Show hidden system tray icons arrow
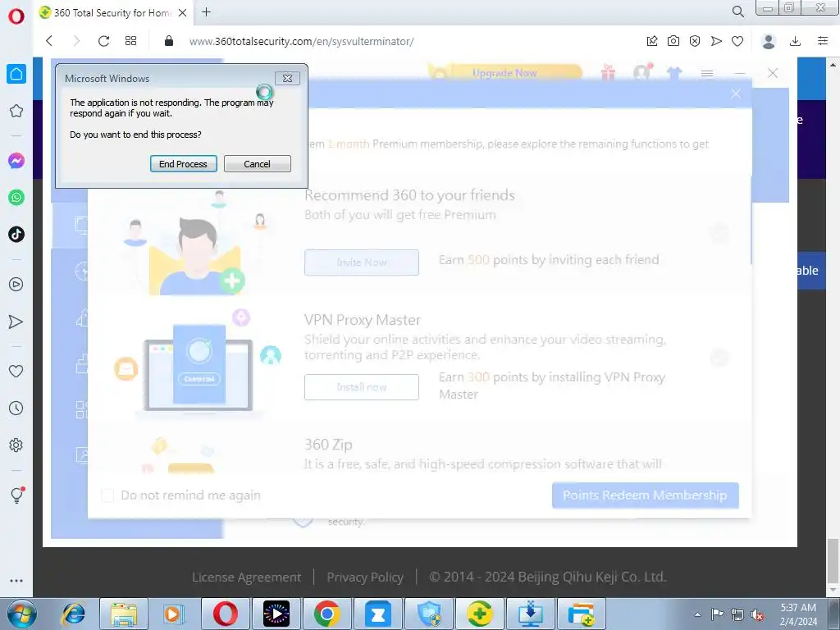Viewport: 840px width, 630px height. [697, 614]
